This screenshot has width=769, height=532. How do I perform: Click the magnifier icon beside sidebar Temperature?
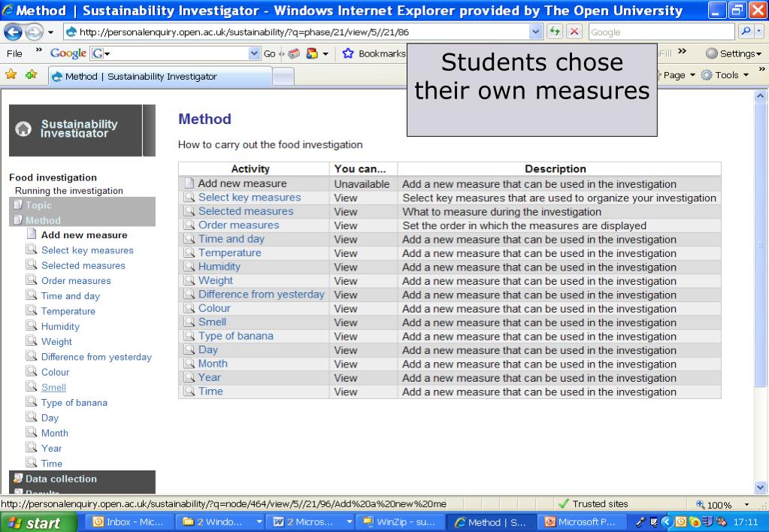[x=32, y=310]
